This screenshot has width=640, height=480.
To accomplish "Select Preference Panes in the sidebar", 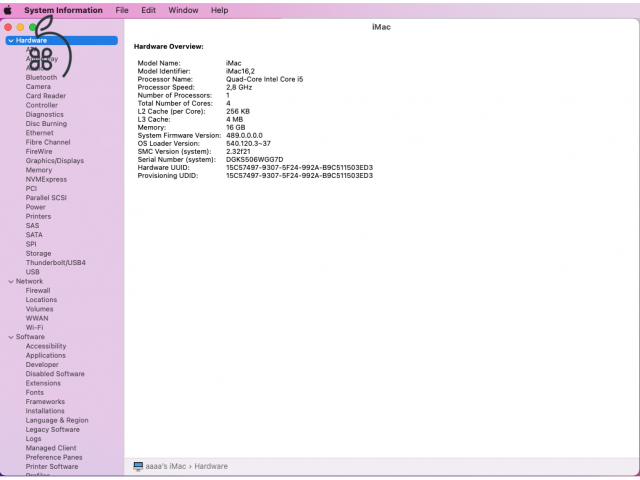I will tap(54, 458).
